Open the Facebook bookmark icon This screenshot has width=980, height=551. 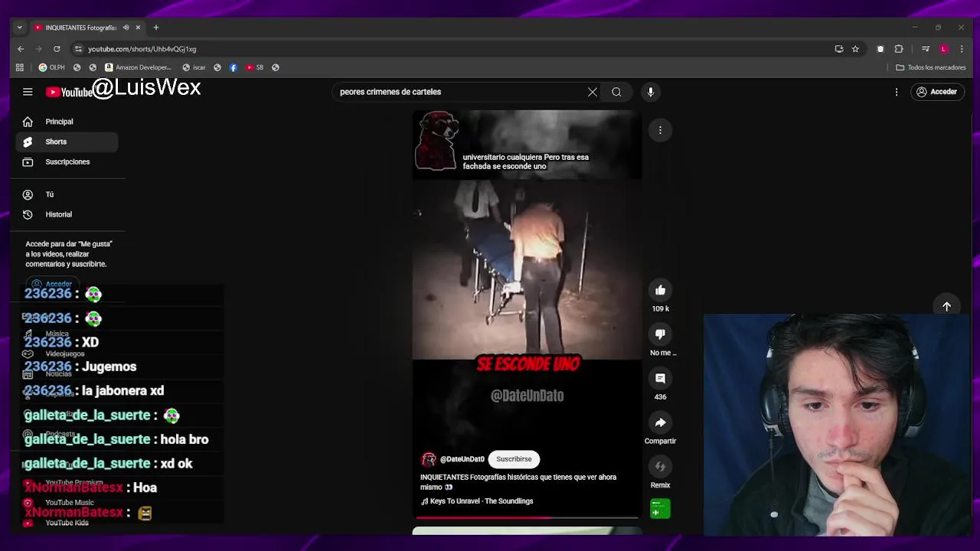click(234, 67)
